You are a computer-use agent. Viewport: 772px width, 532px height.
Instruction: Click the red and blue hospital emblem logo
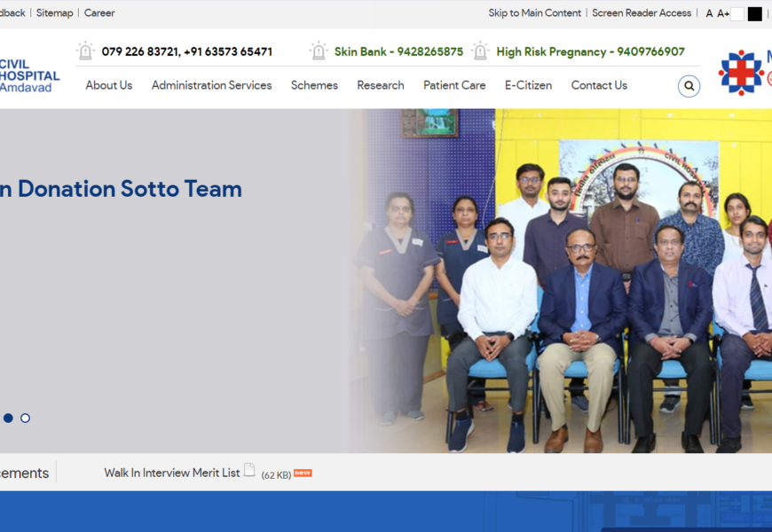(741, 73)
